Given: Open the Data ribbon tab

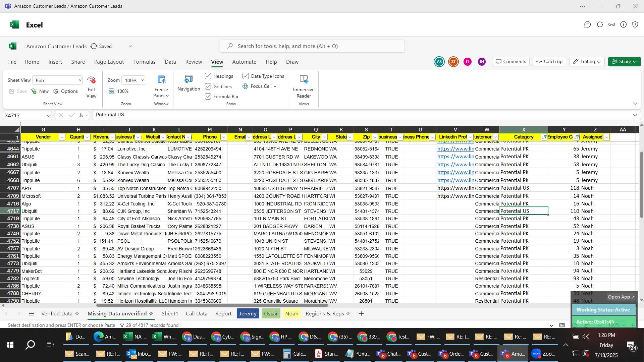Looking at the screenshot, I should tap(170, 62).
